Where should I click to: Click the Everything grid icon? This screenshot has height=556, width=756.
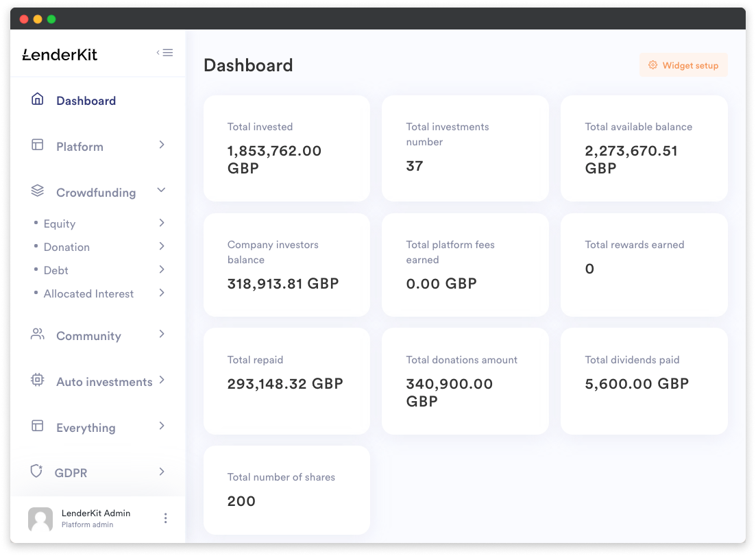[x=38, y=426]
